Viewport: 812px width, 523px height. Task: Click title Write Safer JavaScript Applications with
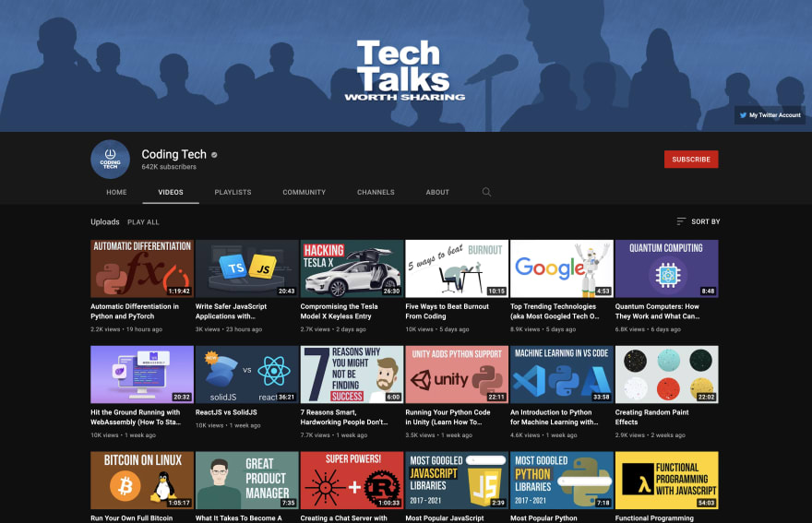pyautogui.click(x=231, y=311)
